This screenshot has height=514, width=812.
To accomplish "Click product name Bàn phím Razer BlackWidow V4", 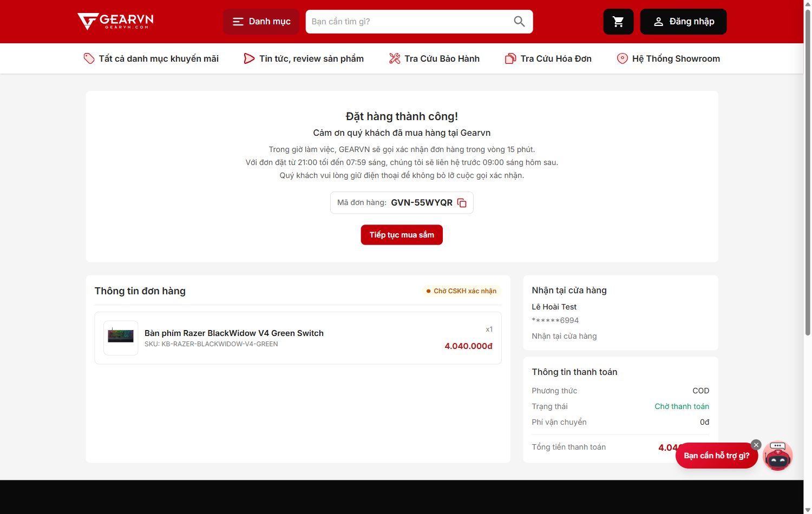I will 234,333.
